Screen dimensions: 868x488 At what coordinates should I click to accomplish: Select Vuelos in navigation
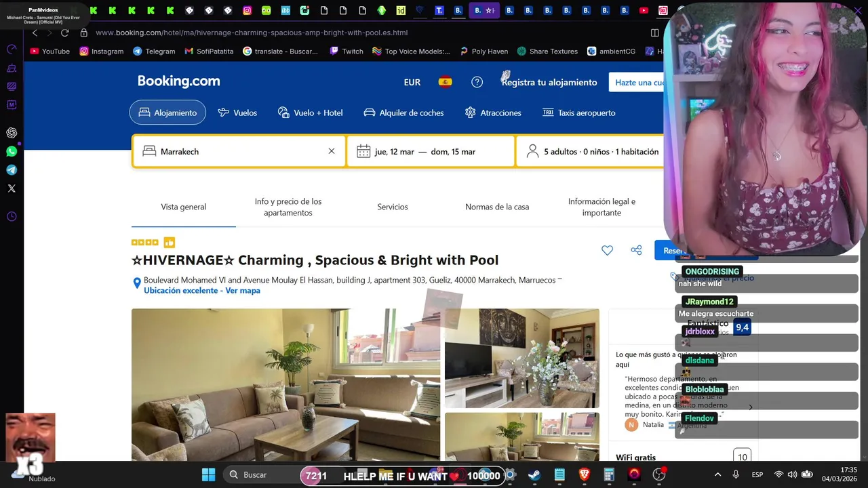[x=237, y=113]
